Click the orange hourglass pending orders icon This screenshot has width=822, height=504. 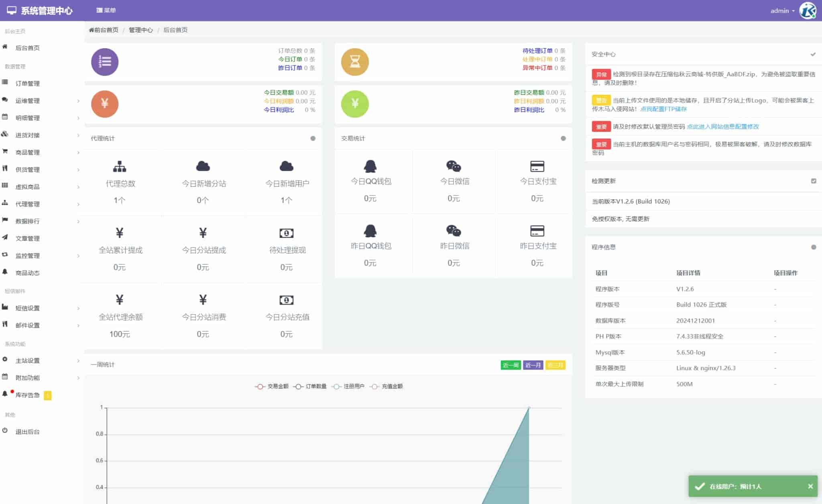coord(355,62)
